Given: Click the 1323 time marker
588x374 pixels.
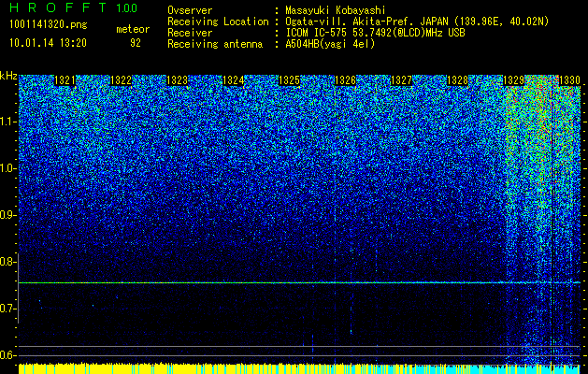Looking at the screenshot, I should coord(177,80).
